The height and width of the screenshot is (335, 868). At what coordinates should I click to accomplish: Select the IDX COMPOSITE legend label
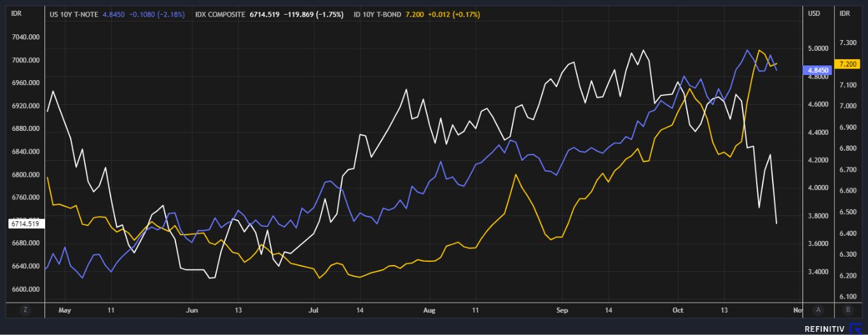tap(220, 13)
